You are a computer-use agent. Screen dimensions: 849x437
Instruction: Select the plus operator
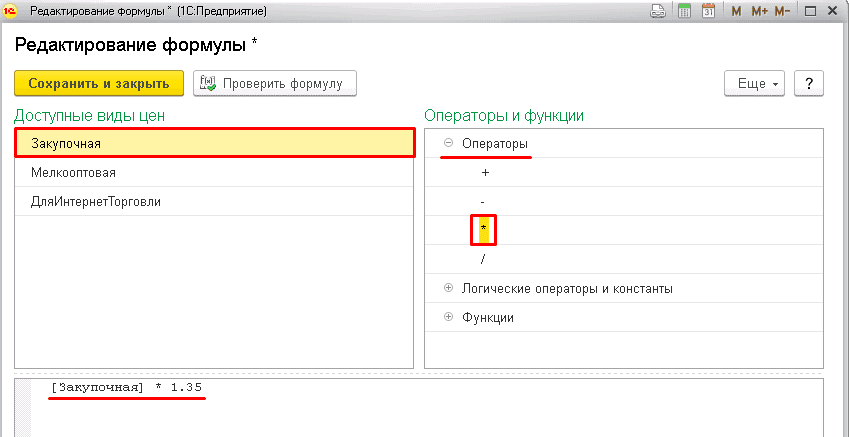coord(485,173)
